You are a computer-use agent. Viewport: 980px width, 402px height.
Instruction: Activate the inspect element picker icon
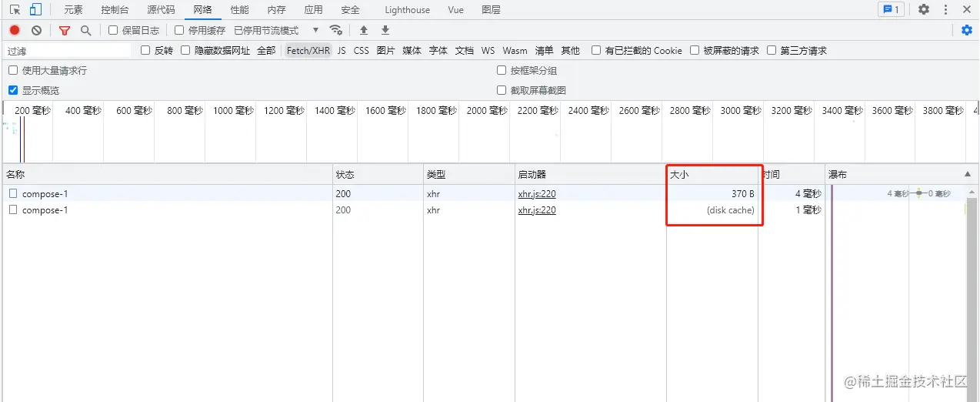[15, 10]
